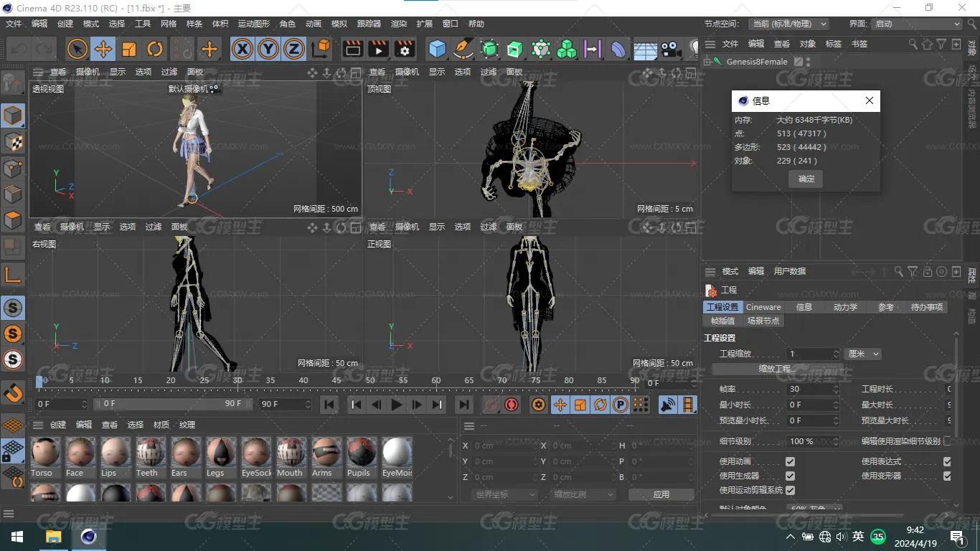Select the Live Selection arrow tool
The image size is (980, 551).
pyautogui.click(x=77, y=49)
